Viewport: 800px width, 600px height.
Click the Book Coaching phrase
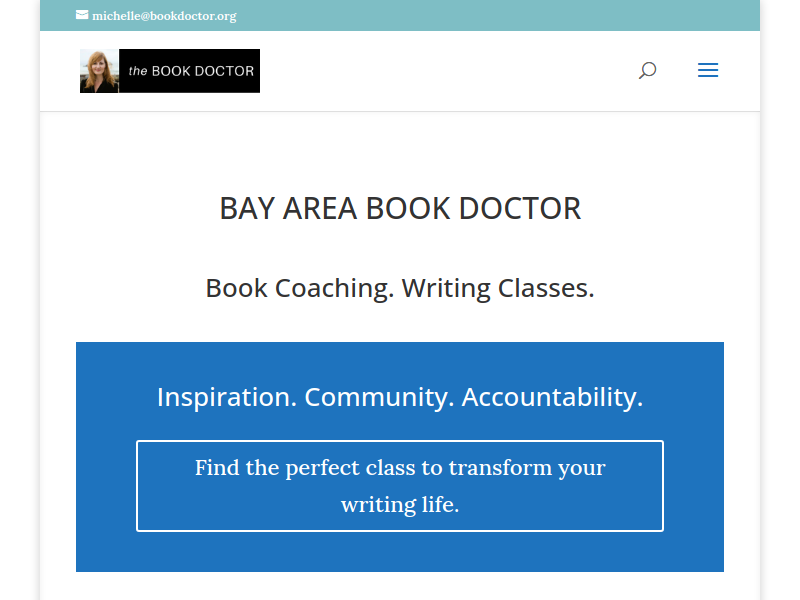tap(299, 288)
